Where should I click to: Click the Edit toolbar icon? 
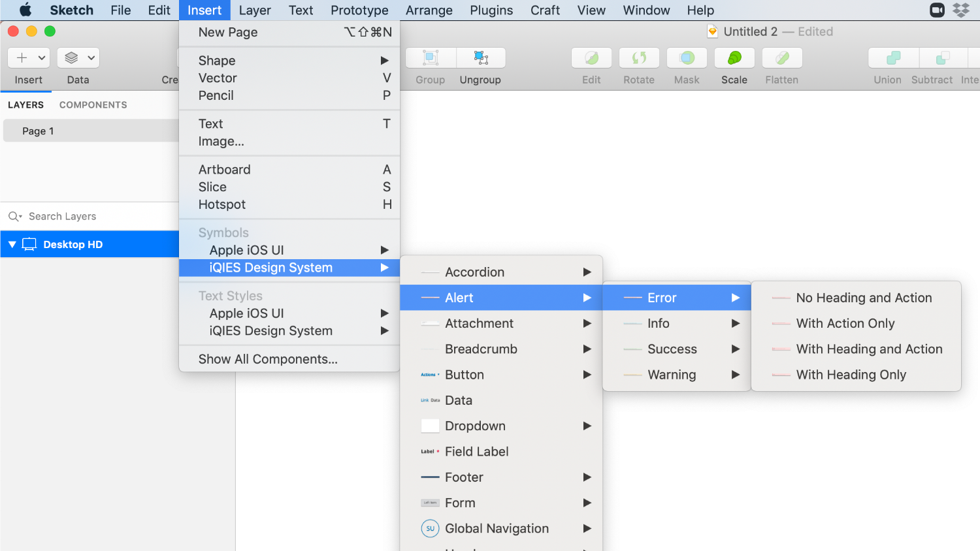pyautogui.click(x=591, y=58)
